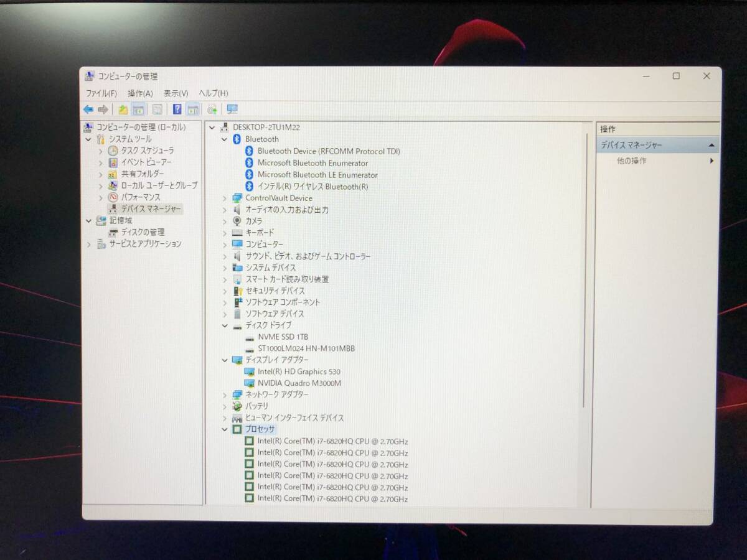
Task: Select コンピューターの管理 (ローカル) root node
Action: click(x=140, y=128)
